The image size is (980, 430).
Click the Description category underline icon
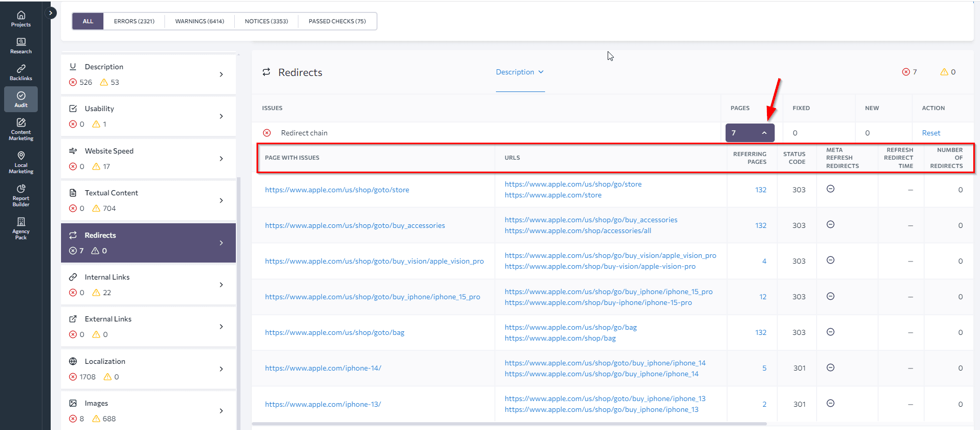73,67
